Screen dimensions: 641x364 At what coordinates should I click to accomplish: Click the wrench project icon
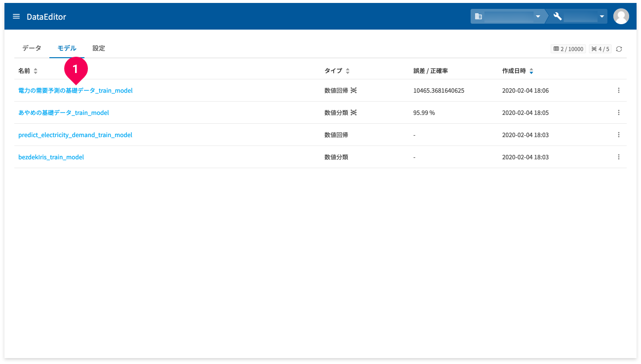[558, 16]
